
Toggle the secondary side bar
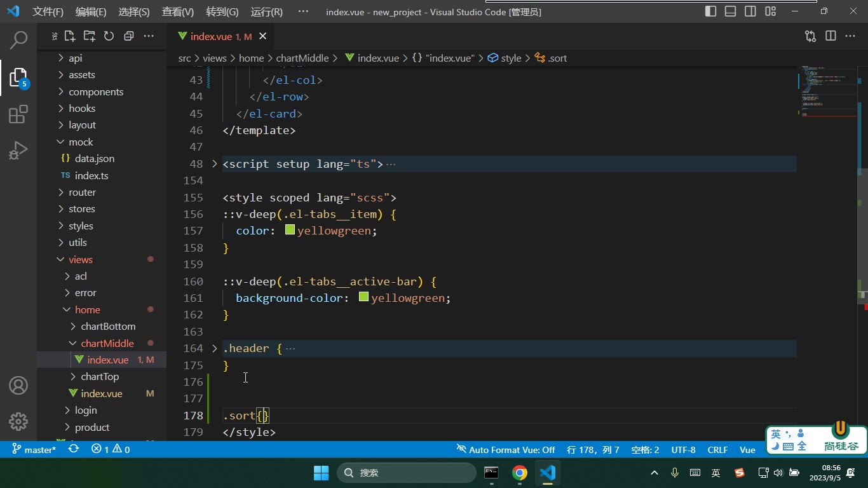point(750,11)
